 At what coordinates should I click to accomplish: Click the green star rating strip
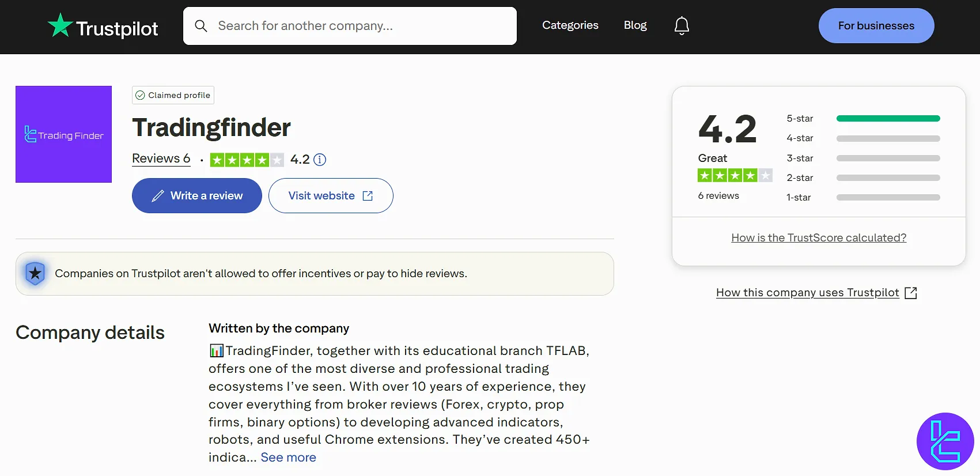coord(247,160)
